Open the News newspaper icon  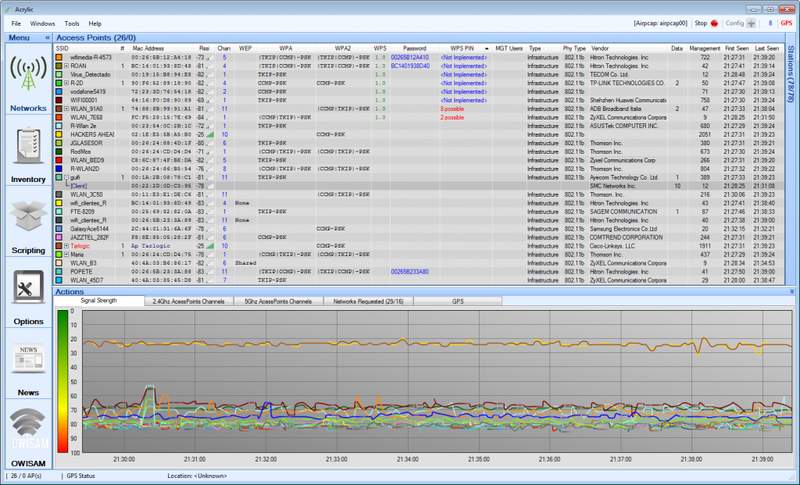tap(28, 357)
